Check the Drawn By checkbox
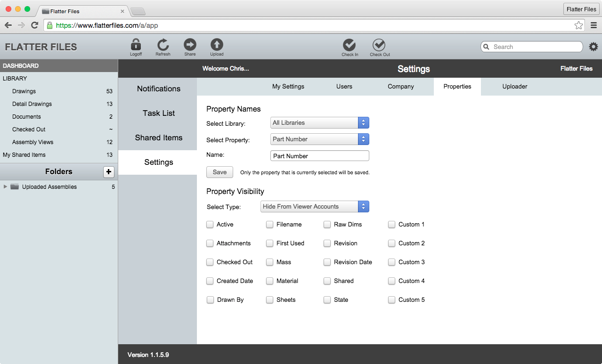 [210, 300]
